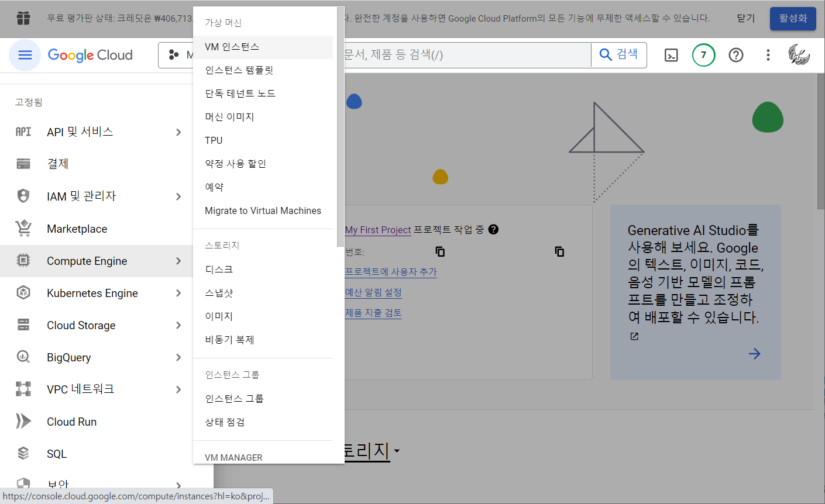Select 상태 점검 menu item

(263, 422)
